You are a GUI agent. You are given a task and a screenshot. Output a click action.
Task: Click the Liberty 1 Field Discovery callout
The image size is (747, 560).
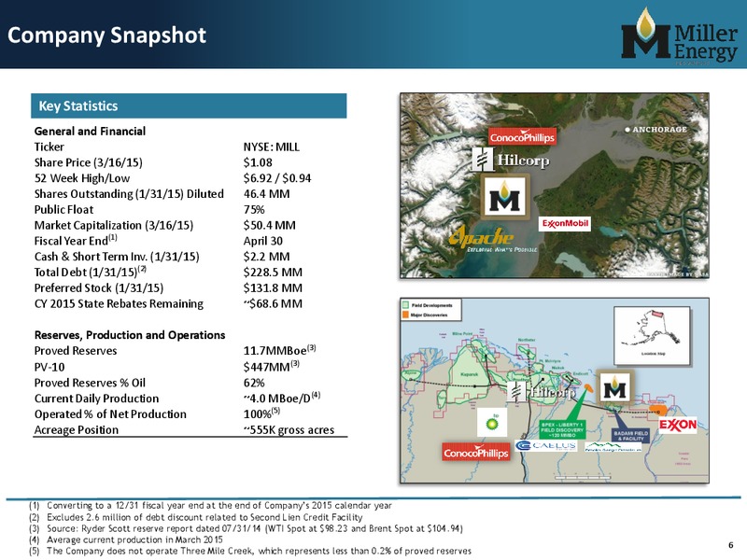click(x=562, y=430)
